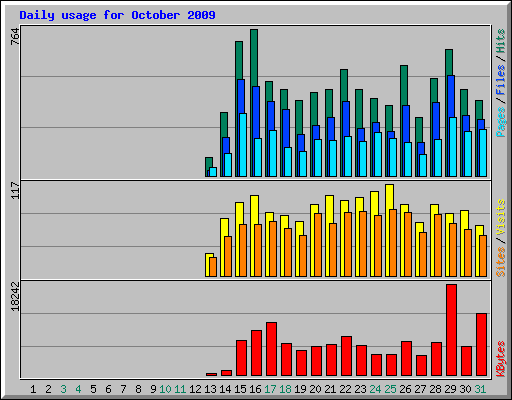Click the "Pages" legend label
The image size is (512, 400).
501,122
